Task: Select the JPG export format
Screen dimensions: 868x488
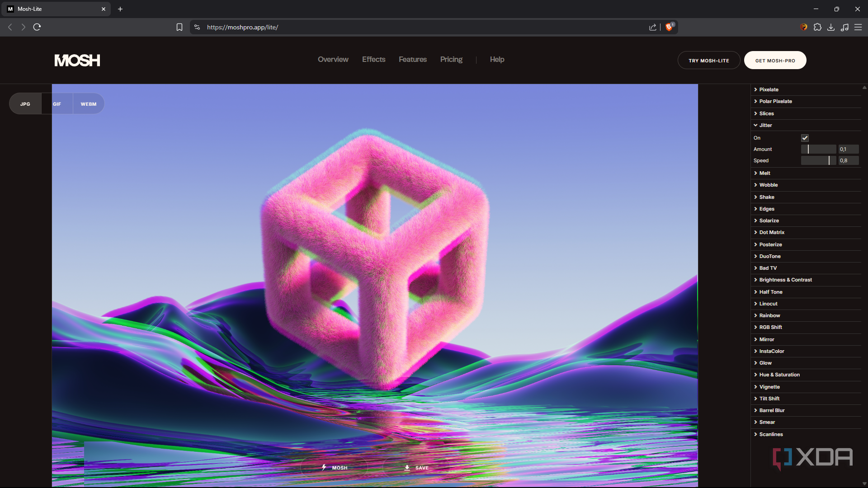Action: coord(25,104)
